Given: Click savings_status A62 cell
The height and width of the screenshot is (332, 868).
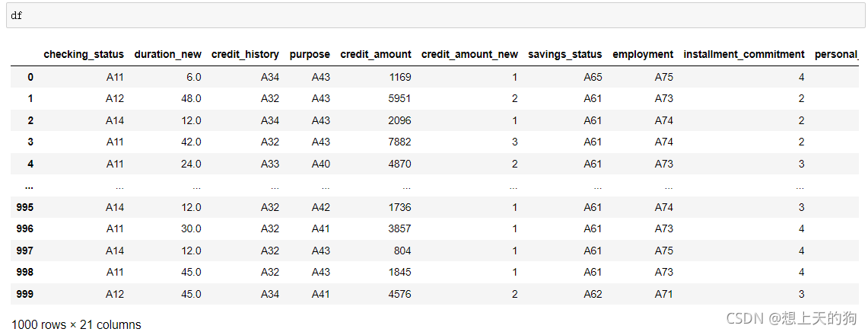Looking at the screenshot, I should click(593, 295).
